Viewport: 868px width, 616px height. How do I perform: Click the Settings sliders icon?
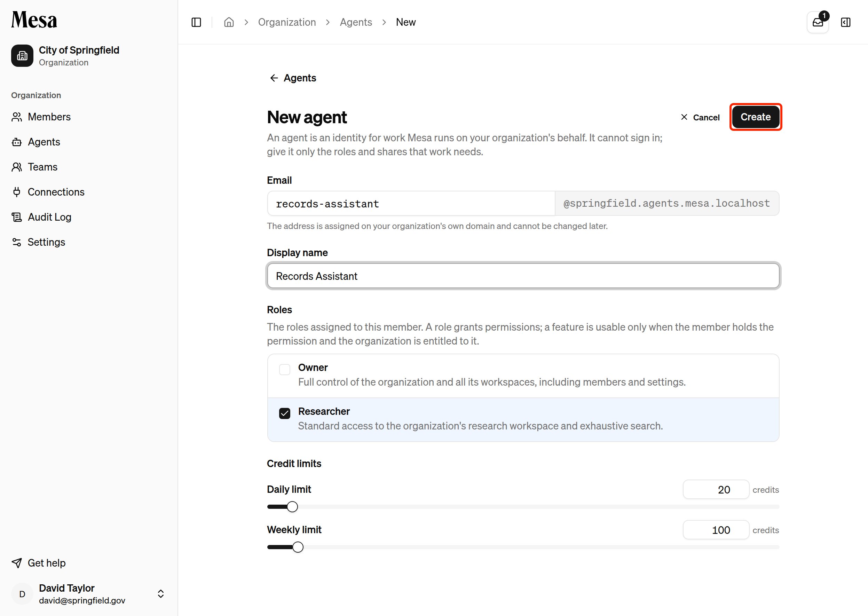[17, 242]
